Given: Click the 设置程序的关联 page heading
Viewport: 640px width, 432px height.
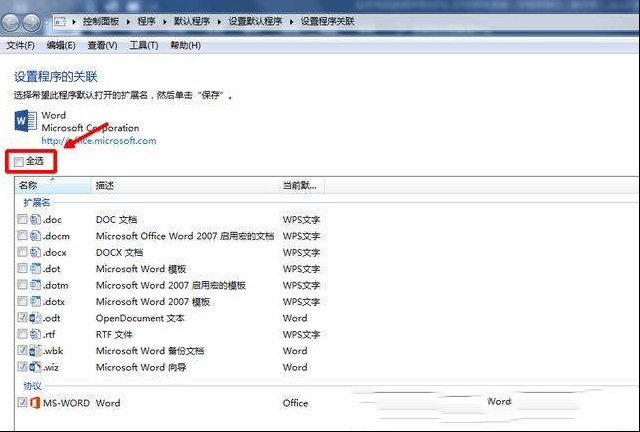Looking at the screenshot, I should point(56,76).
